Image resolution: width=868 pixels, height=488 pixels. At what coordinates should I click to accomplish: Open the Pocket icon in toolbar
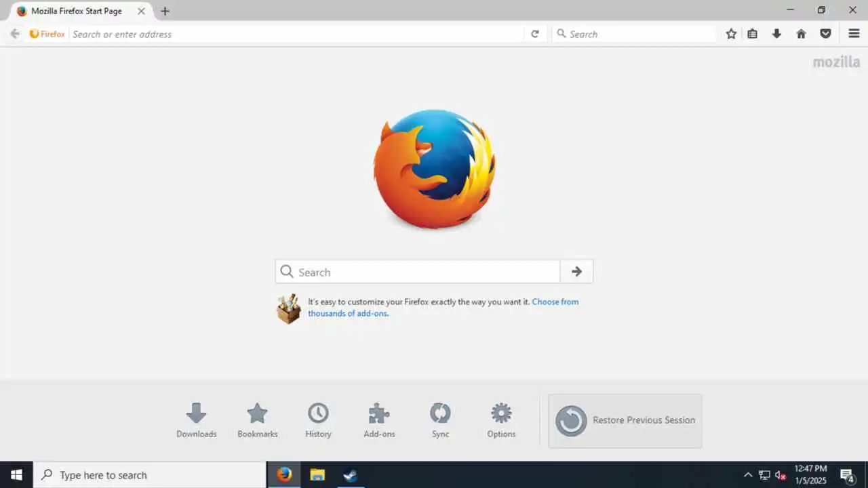825,34
